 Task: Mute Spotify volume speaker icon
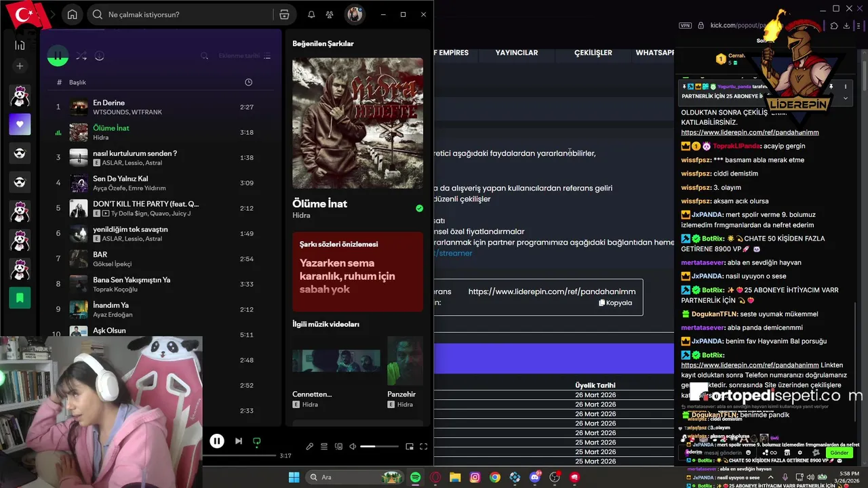(353, 447)
